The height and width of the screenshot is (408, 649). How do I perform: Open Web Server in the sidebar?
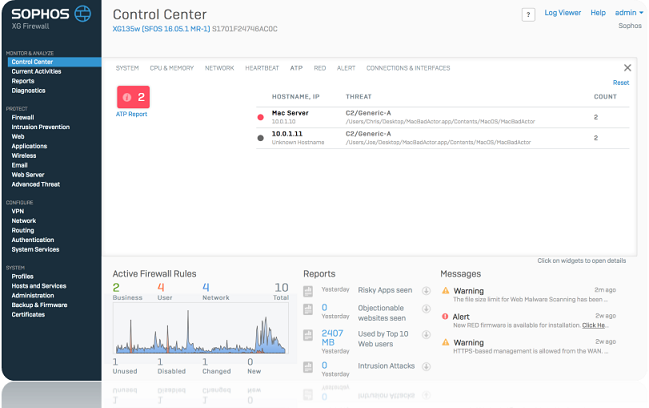(28, 175)
